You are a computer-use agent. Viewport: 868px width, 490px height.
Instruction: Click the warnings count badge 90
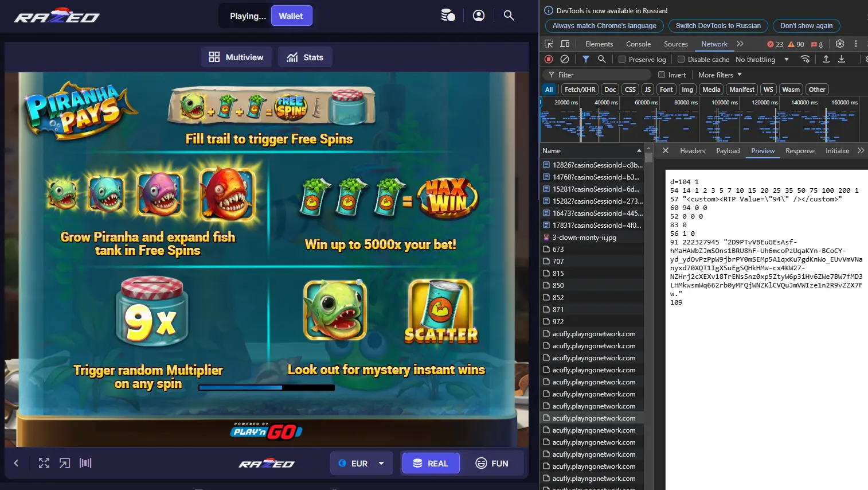point(796,44)
